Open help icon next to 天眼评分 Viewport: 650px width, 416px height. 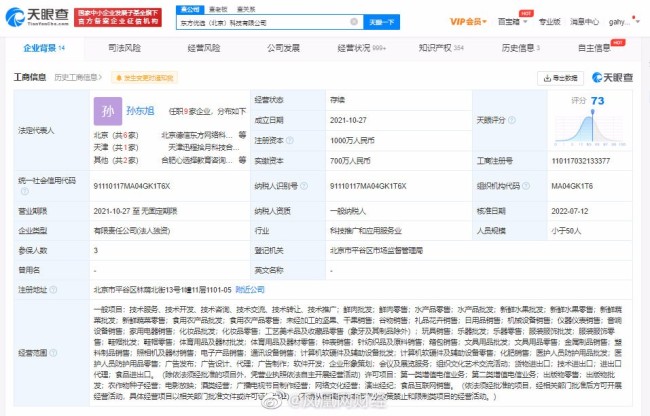point(512,120)
